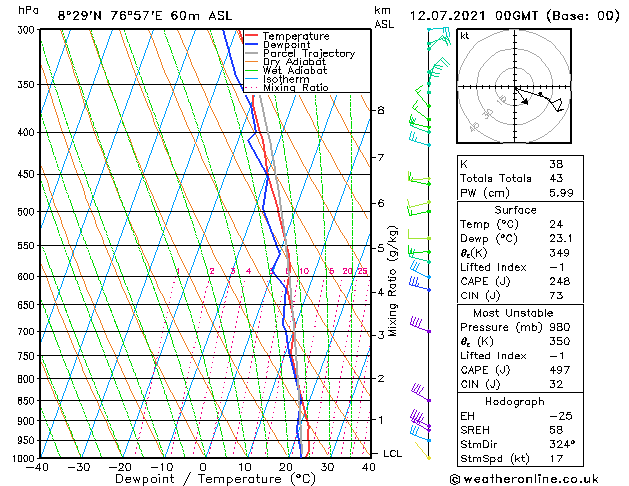Click the station coordinates title 8°29'N 76°57'E
This screenshot has height=486, width=629.
[110, 16]
